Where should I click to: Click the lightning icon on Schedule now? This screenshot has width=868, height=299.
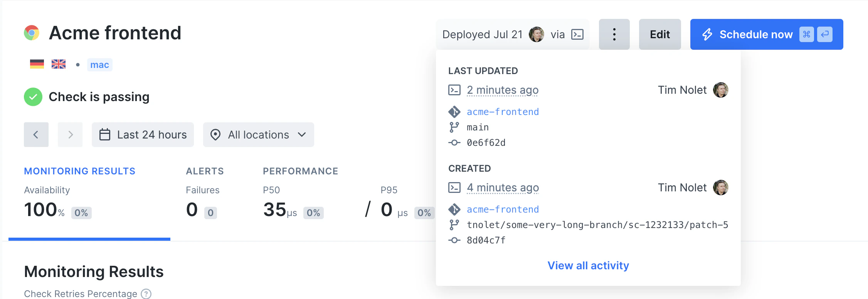point(708,34)
